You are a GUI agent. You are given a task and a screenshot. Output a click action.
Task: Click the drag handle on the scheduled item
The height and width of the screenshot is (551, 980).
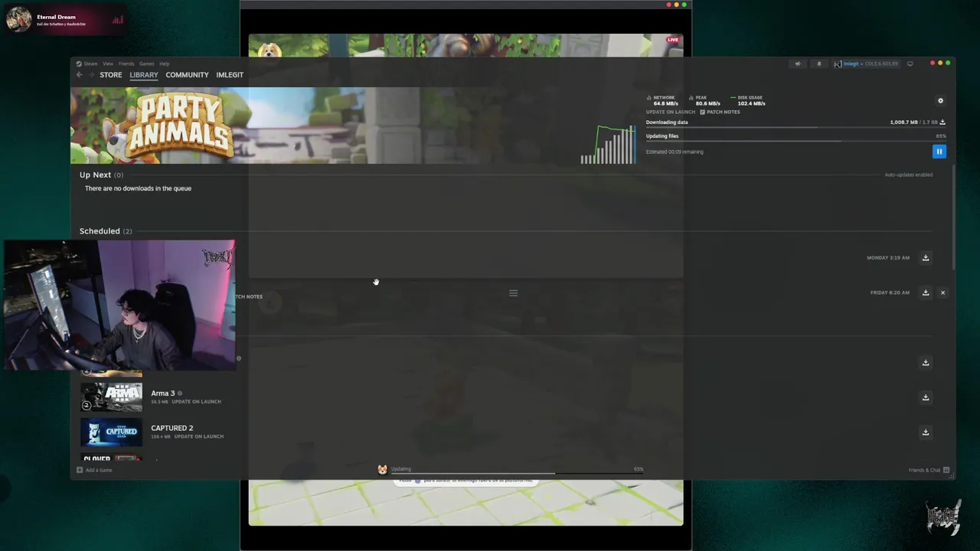click(514, 292)
